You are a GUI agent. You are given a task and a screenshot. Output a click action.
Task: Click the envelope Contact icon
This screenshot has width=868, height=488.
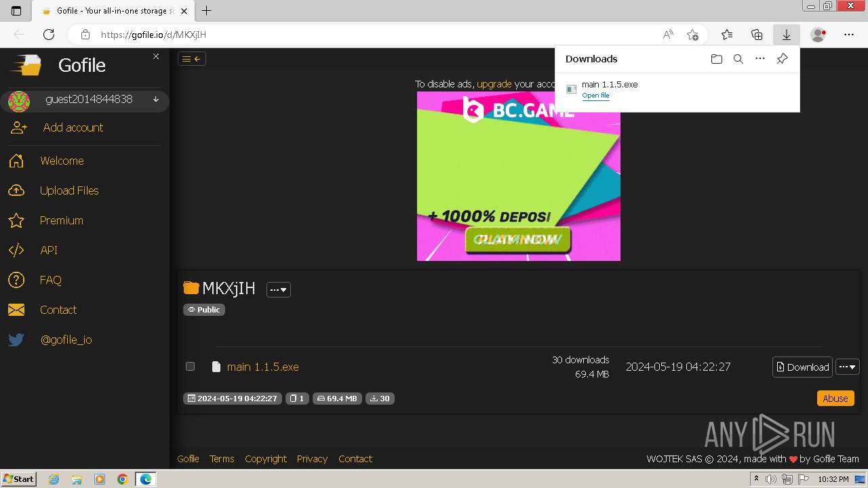pyautogui.click(x=16, y=310)
